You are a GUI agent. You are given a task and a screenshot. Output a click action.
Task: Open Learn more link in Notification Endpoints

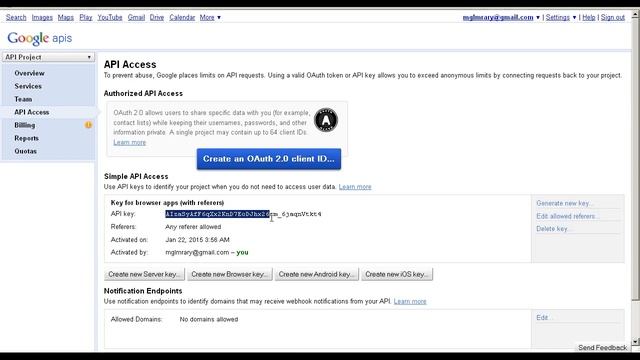click(410, 301)
